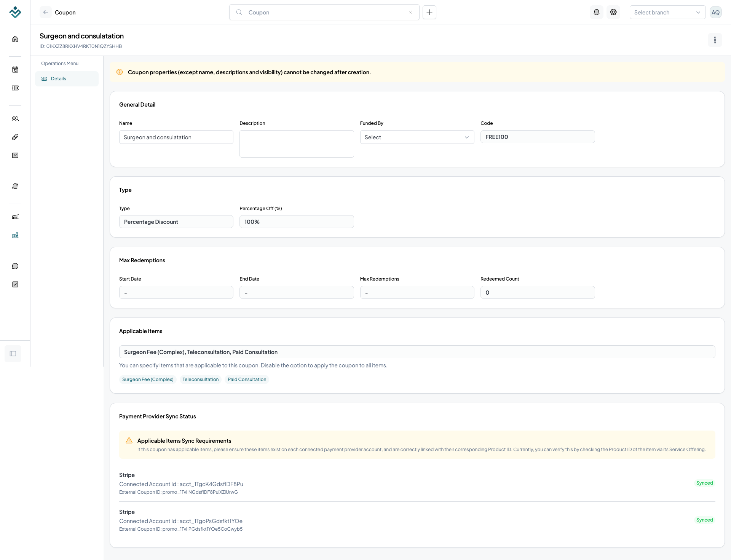731x560 pixels.
Task: Open the calendar icon in sidebar
Action: click(x=15, y=69)
